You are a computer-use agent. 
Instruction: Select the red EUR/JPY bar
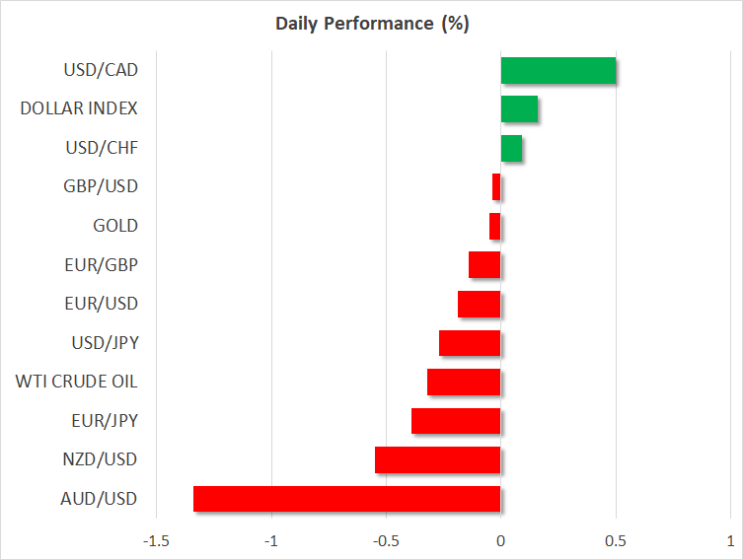pyautogui.click(x=456, y=421)
